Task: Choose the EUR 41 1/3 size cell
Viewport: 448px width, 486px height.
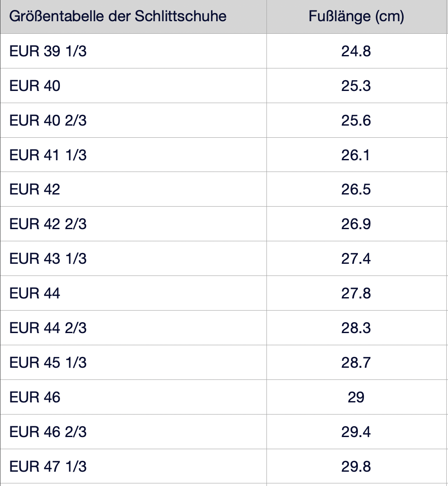Action: [48, 155]
